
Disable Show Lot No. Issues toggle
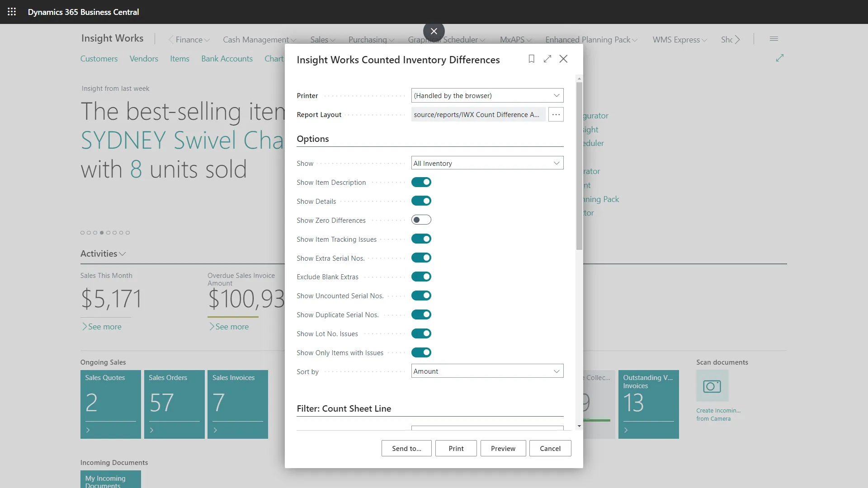pyautogui.click(x=421, y=333)
